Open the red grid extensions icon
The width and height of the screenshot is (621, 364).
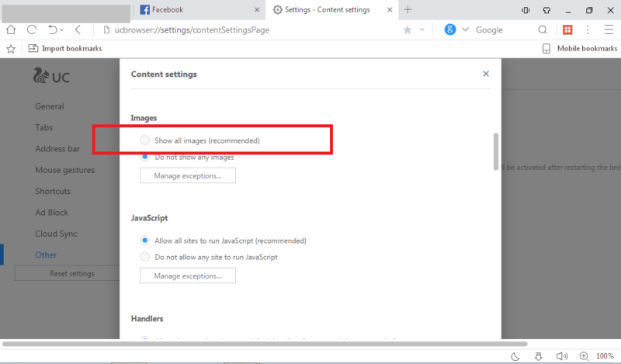[567, 29]
